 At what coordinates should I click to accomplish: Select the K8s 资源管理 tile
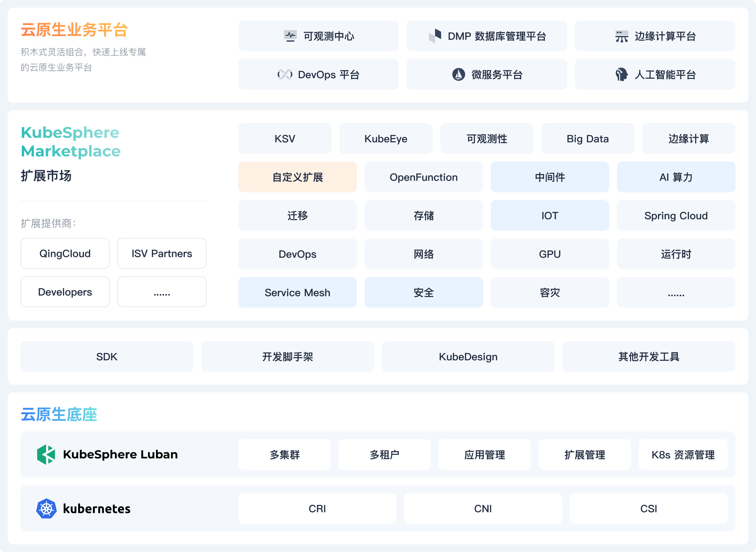click(683, 455)
